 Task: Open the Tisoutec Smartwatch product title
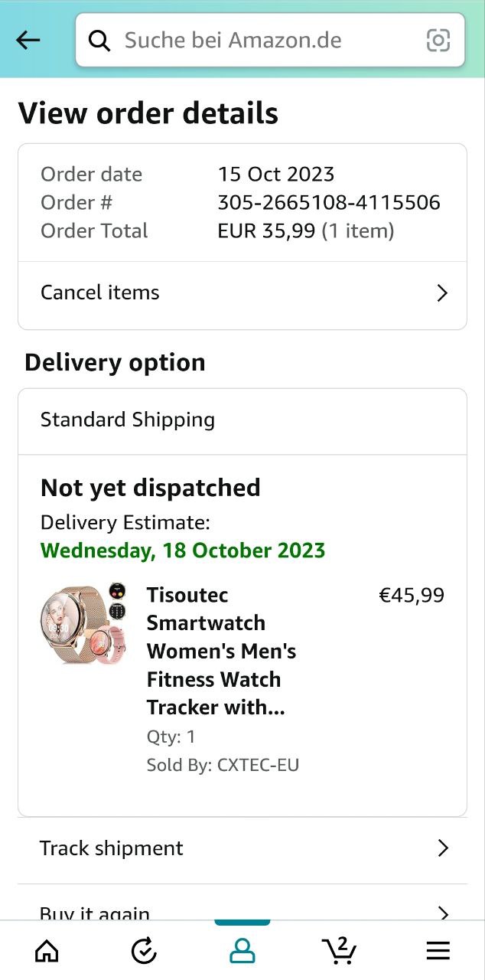point(222,651)
